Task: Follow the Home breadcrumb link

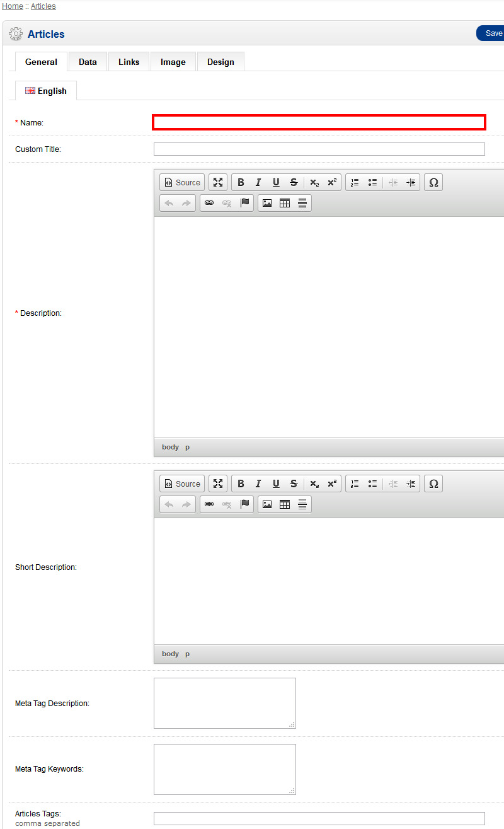Action: click(13, 6)
